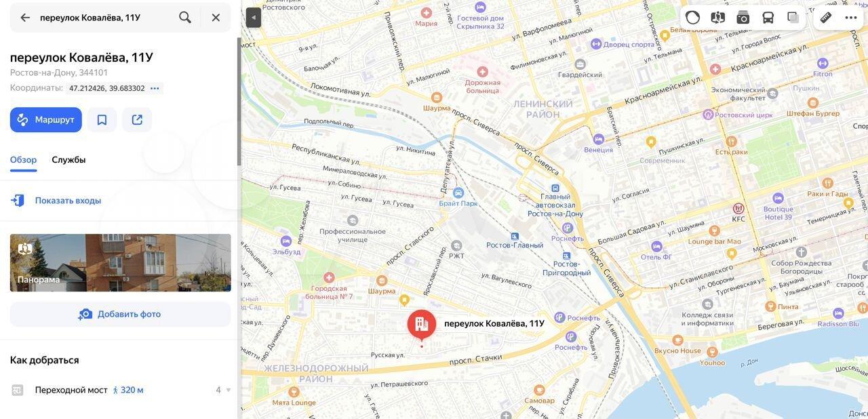The width and height of the screenshot is (868, 419).
Task: Select the Обзор tab
Action: pyautogui.click(x=23, y=160)
